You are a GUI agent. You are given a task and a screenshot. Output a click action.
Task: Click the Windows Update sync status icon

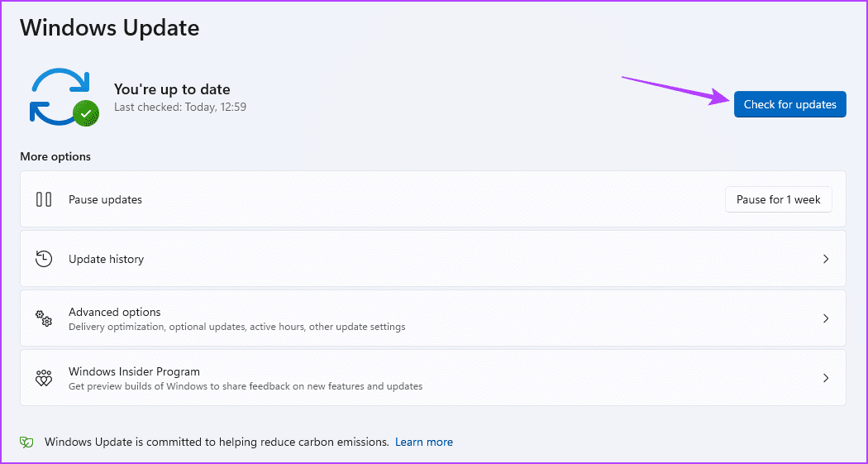tap(64, 96)
